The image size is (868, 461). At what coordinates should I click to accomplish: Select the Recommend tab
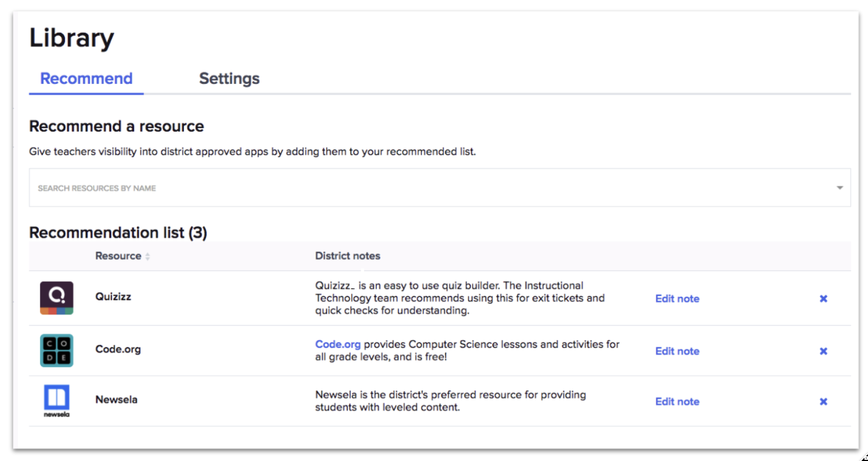(x=86, y=78)
